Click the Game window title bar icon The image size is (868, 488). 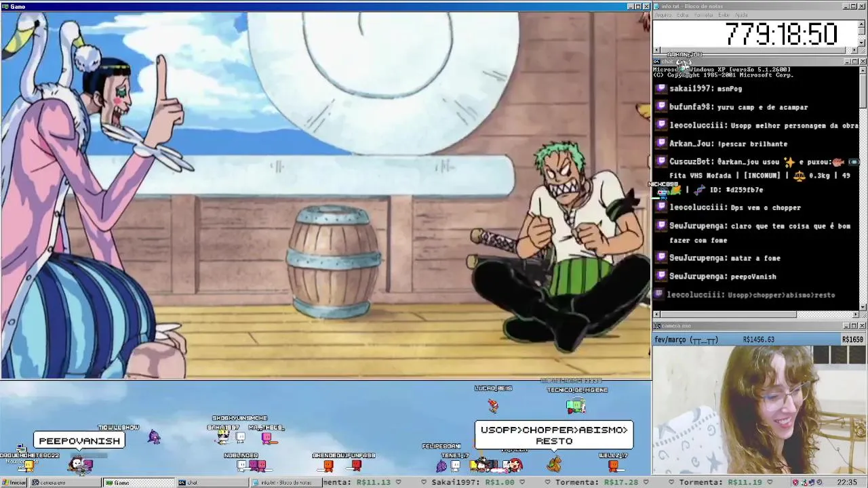pos(5,7)
